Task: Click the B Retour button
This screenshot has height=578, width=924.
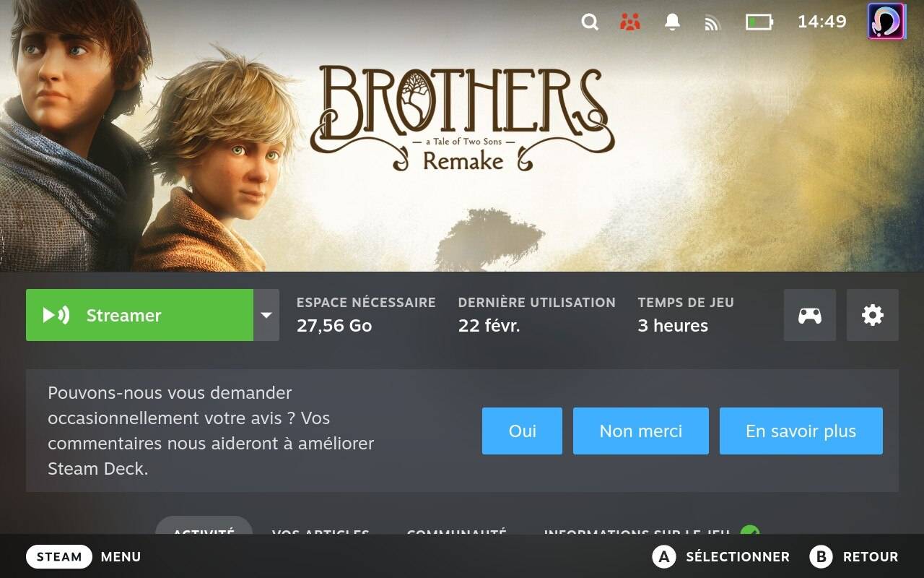Action: [x=854, y=556]
